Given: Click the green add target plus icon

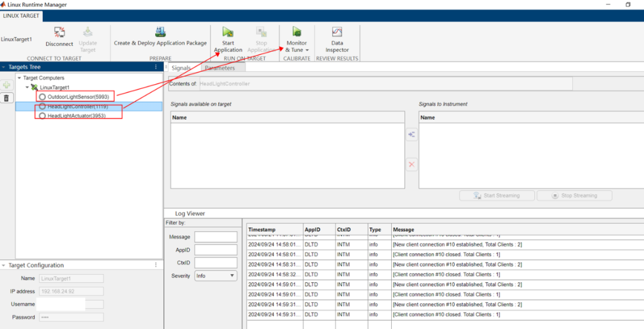Looking at the screenshot, I should click(7, 85).
